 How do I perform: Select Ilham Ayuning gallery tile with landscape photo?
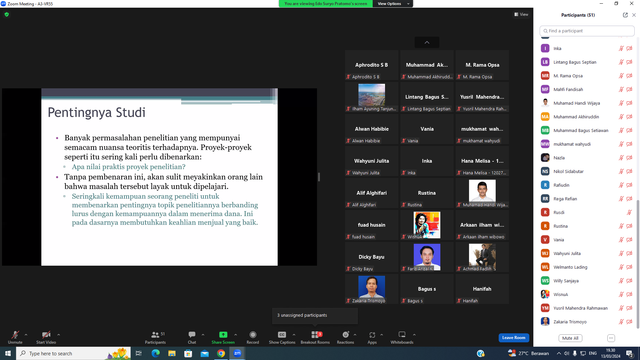point(371,97)
